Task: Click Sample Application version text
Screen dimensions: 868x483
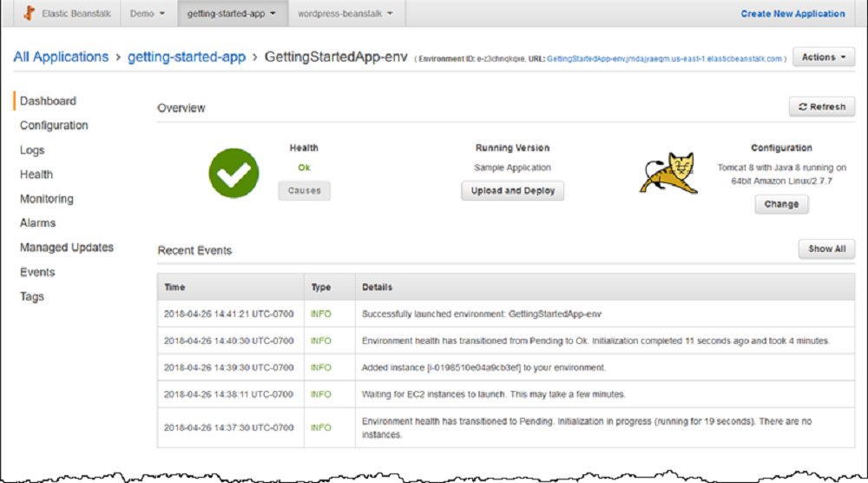Action: [x=513, y=168]
